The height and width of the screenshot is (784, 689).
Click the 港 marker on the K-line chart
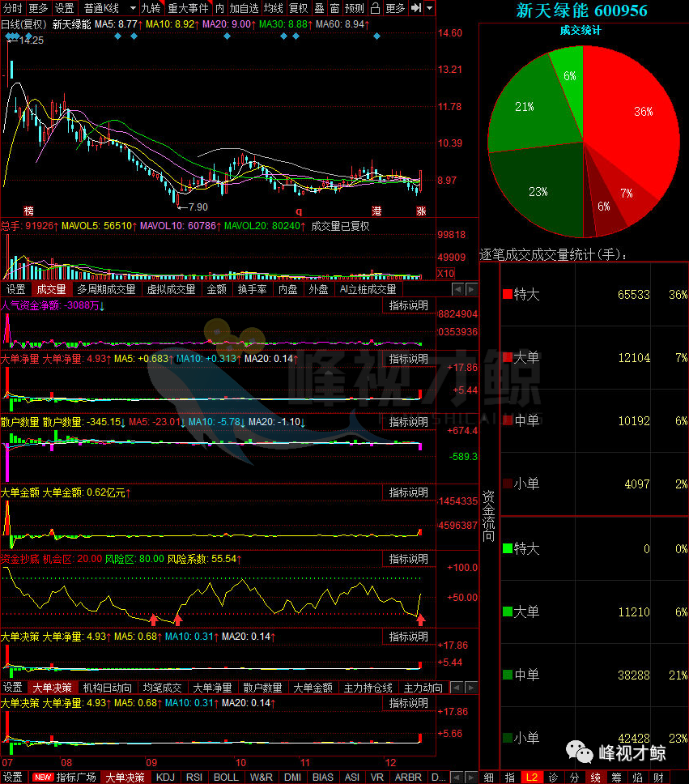click(x=376, y=211)
